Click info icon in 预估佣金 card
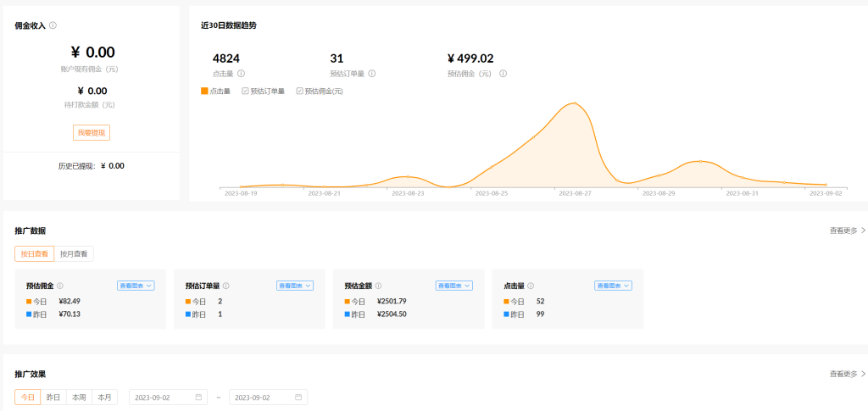 (x=60, y=286)
